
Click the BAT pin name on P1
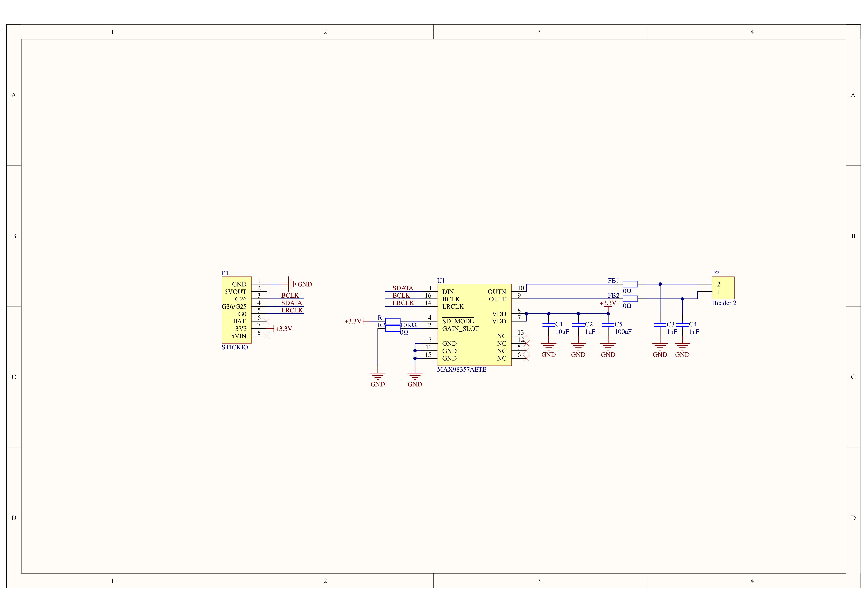[239, 321]
